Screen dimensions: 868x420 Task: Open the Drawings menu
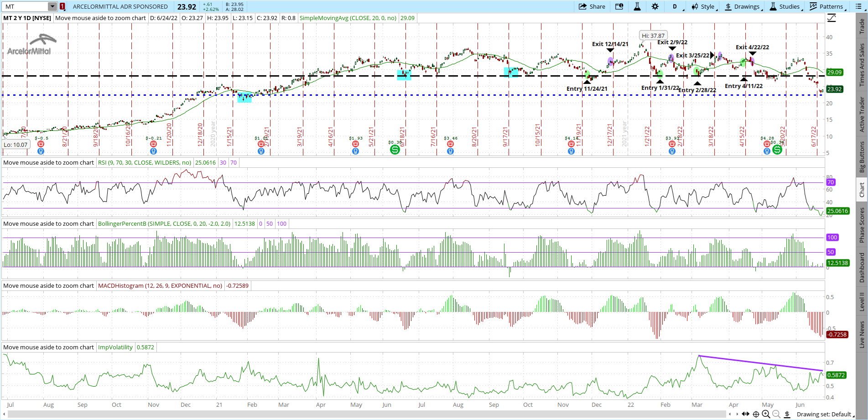tap(743, 6)
